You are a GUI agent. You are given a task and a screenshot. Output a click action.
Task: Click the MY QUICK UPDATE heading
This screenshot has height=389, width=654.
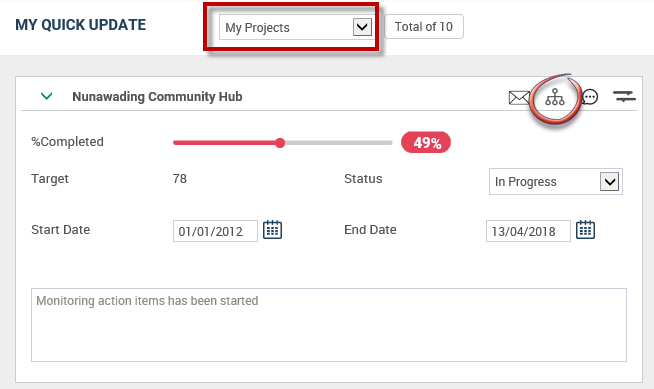point(80,25)
